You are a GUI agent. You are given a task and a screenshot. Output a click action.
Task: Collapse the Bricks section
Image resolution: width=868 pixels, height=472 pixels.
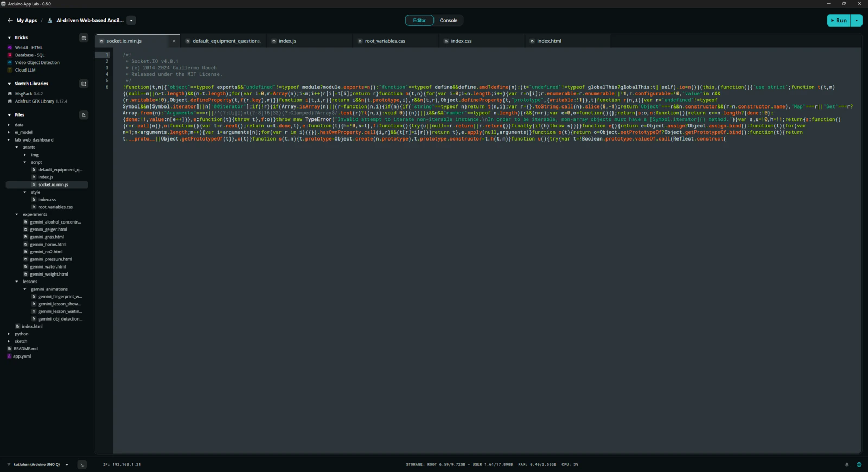(9, 37)
